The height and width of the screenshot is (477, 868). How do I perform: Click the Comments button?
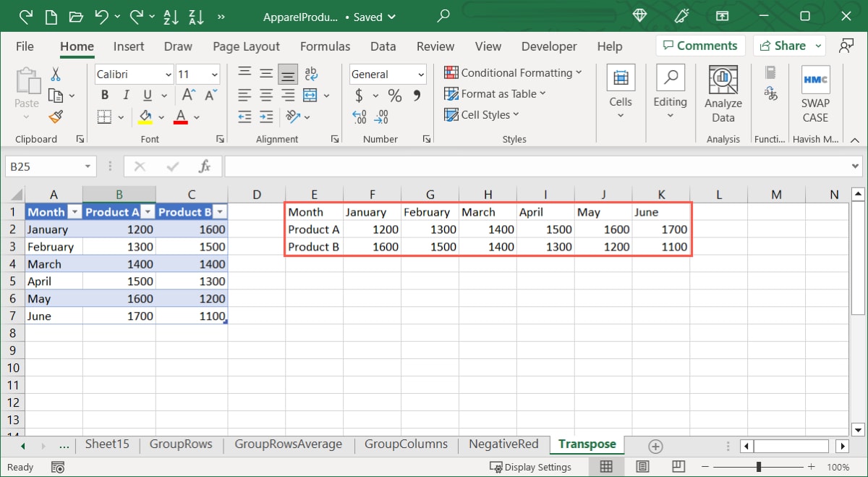(x=700, y=45)
